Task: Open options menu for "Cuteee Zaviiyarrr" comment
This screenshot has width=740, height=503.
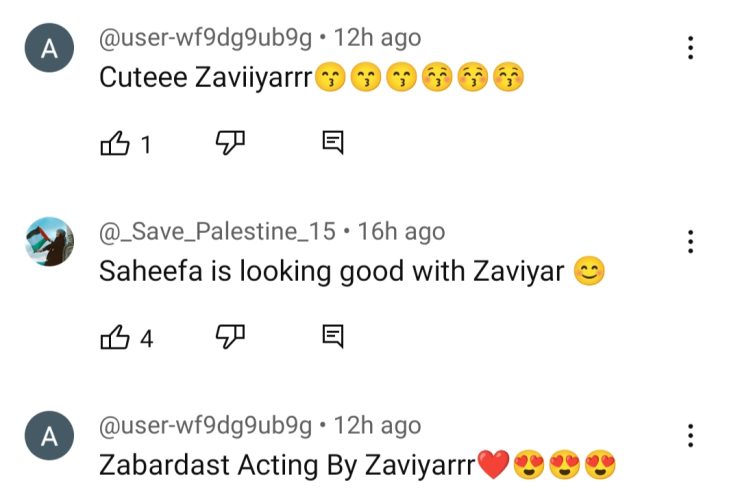Action: click(690, 48)
